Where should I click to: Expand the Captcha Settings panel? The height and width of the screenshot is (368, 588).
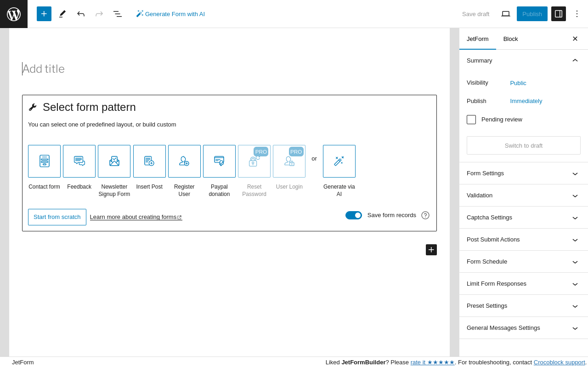tap(524, 218)
